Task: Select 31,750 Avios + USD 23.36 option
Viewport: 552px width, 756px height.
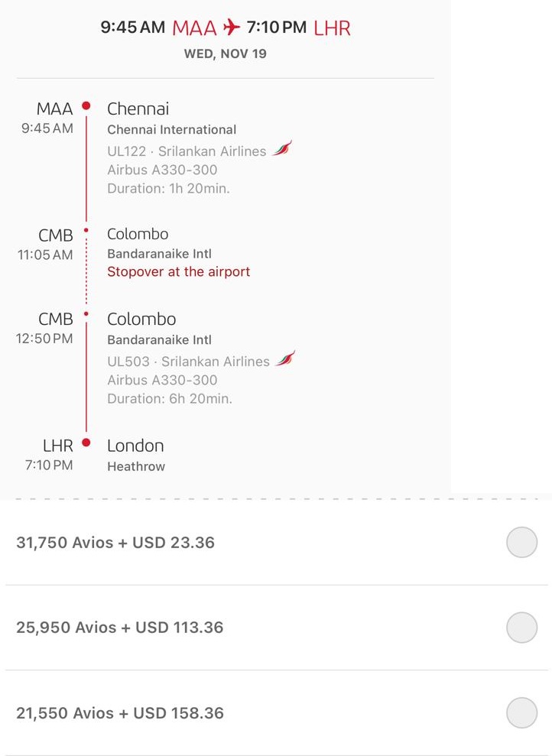Action: 521,543
